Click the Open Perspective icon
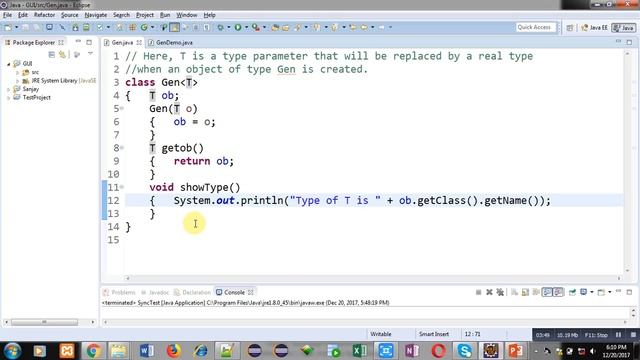Viewport: 640px width, 360px height. tap(570, 27)
